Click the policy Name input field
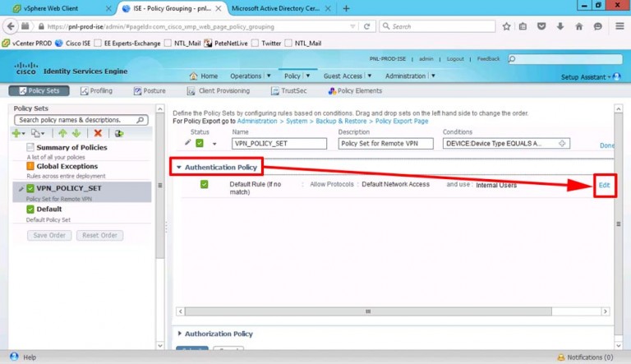The height and width of the screenshot is (364, 631). pyautogui.click(x=279, y=143)
